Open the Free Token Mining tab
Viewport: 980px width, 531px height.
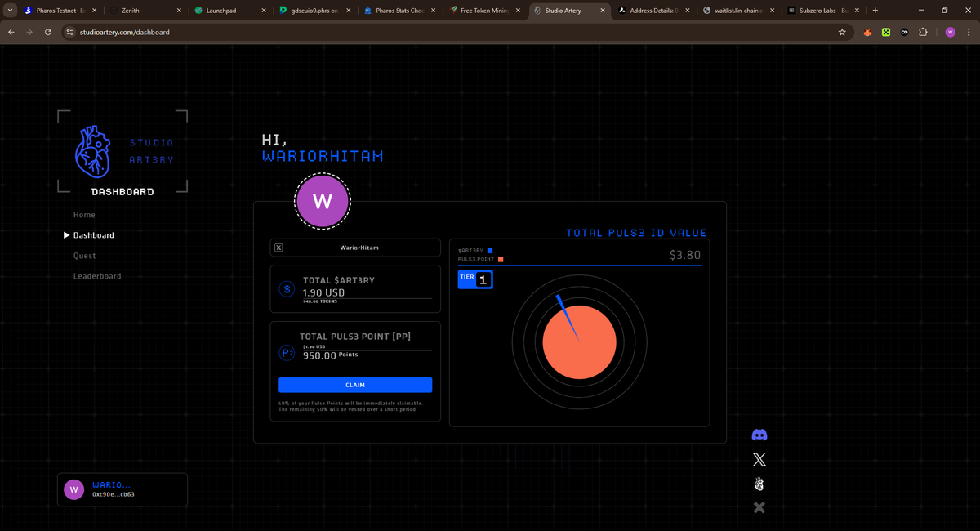(x=483, y=11)
